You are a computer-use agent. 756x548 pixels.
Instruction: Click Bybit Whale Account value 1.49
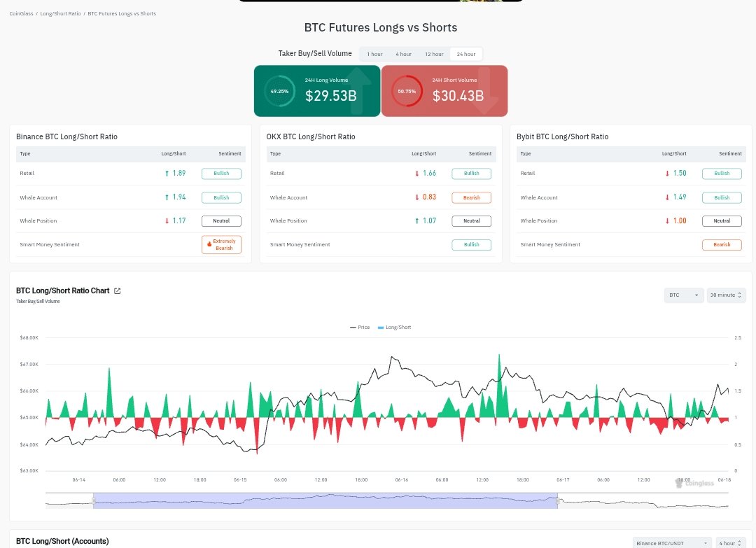click(x=679, y=197)
